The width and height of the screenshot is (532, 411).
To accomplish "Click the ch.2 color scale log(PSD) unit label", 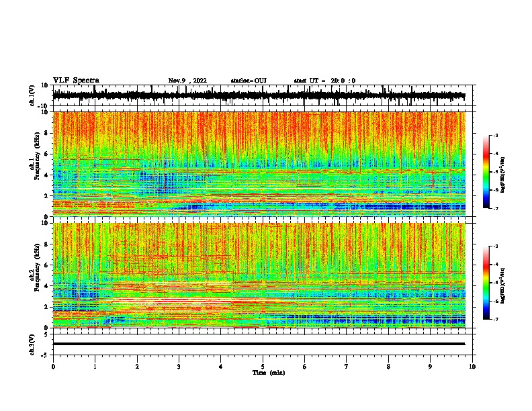I will point(503,285).
